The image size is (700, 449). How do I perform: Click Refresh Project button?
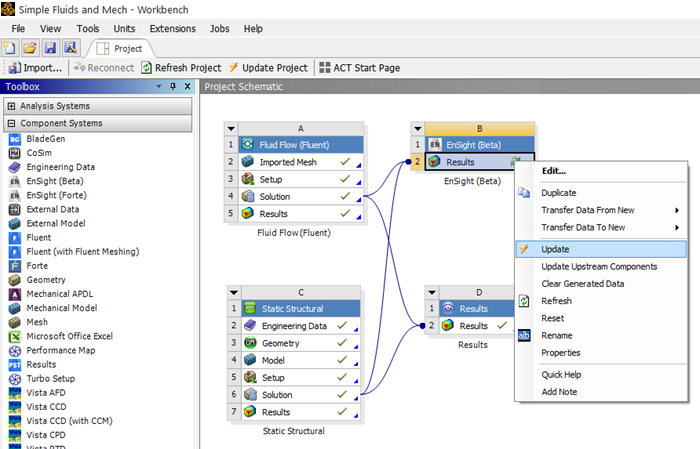181,68
